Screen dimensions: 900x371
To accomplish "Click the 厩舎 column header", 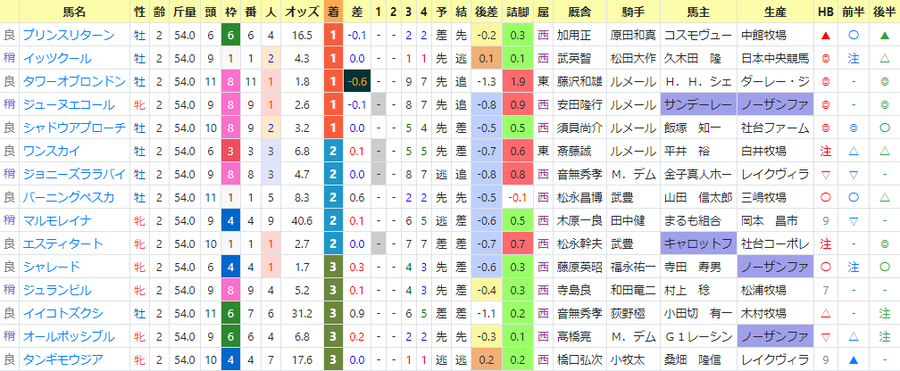I will (x=581, y=11).
